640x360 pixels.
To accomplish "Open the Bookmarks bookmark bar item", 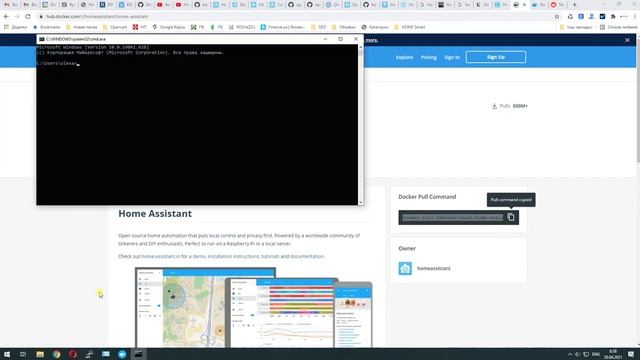I will pyautogui.click(x=47, y=27).
